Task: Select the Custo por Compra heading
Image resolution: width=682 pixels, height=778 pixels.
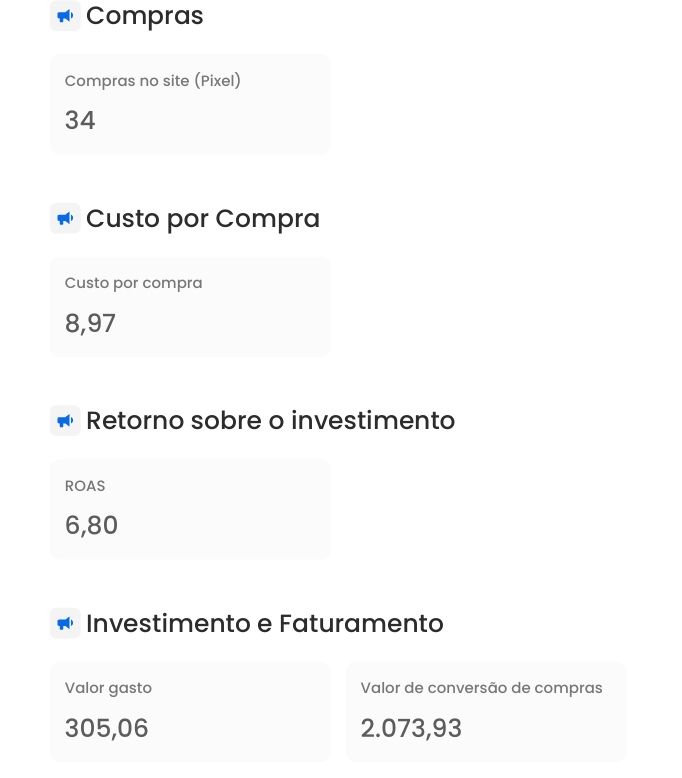Action: click(203, 219)
